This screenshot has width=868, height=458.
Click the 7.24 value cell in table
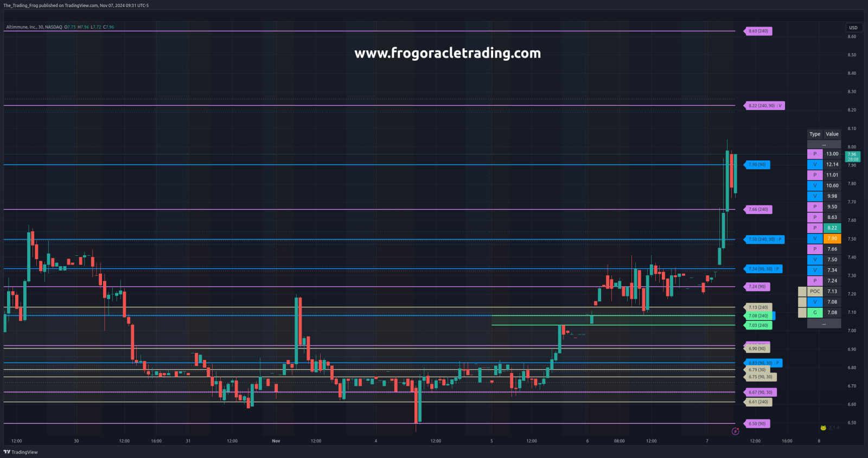(x=832, y=281)
